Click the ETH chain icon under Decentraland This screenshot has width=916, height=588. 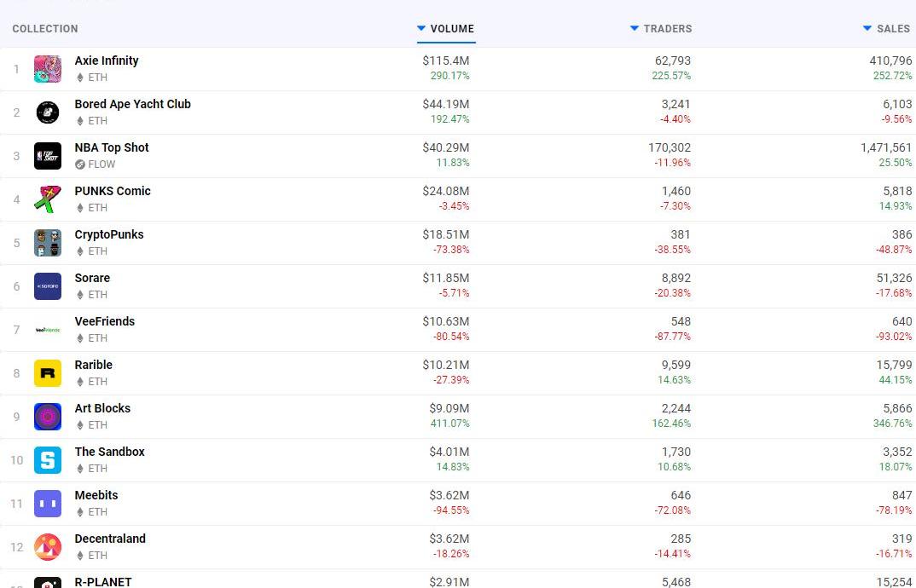point(80,556)
